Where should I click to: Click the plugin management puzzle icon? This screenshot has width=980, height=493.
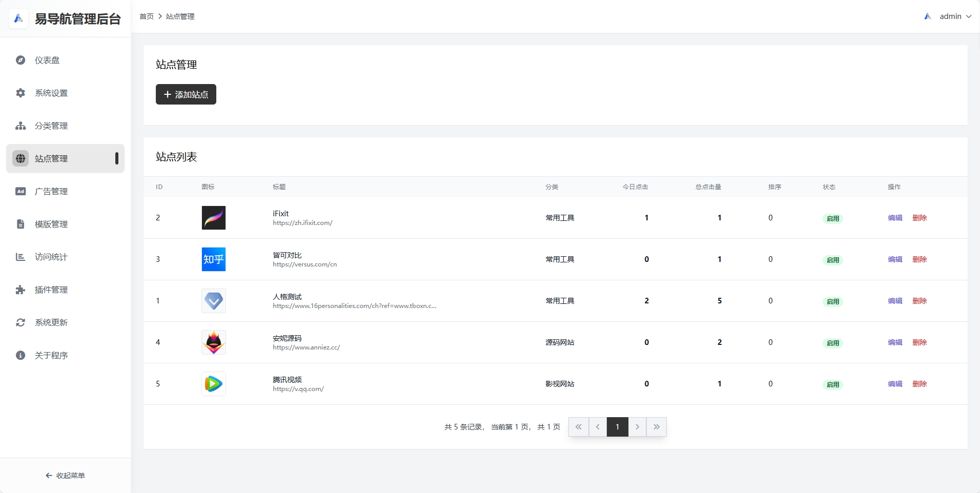point(21,290)
